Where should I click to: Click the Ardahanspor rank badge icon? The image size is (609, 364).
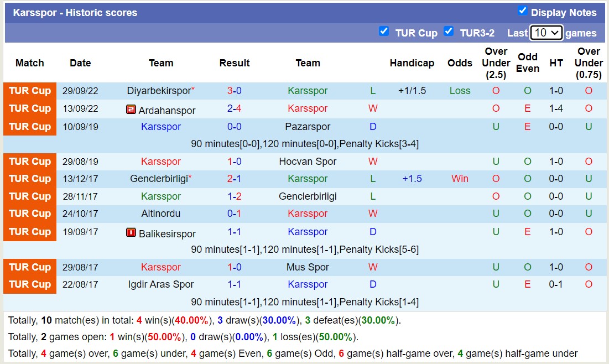pos(131,109)
